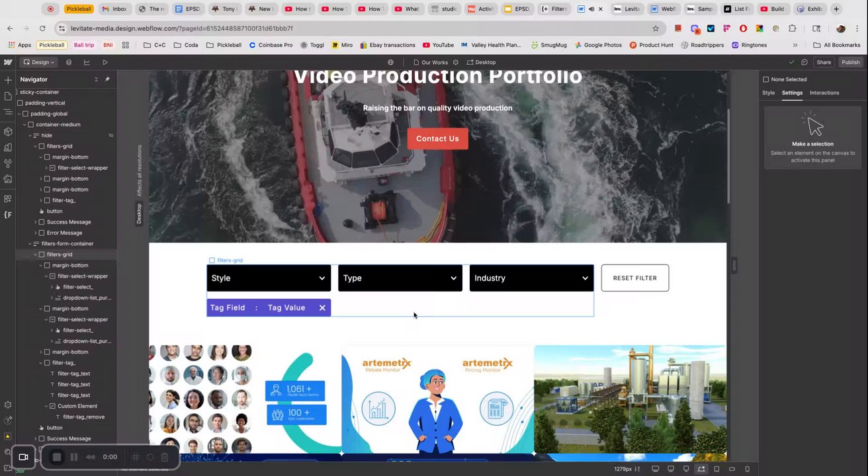868x476 pixels.
Task: Click the Desktop breakpoint label in top bar
Action: point(481,62)
